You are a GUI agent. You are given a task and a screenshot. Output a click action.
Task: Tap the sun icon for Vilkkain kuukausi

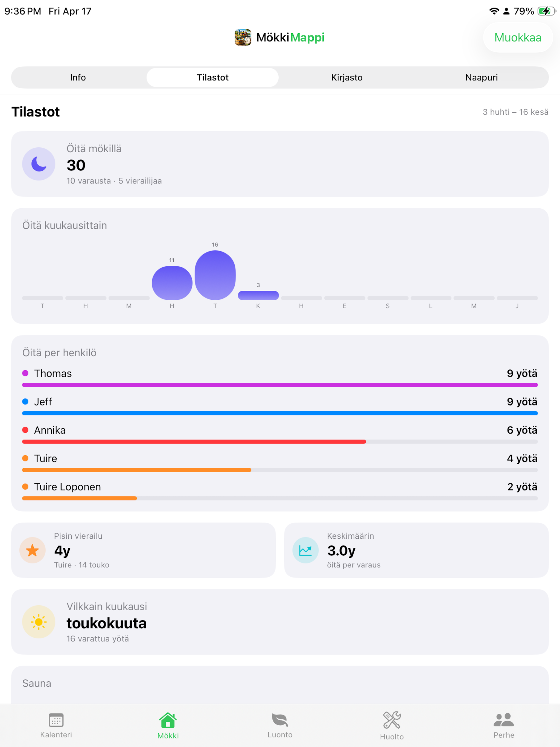pos(39,622)
